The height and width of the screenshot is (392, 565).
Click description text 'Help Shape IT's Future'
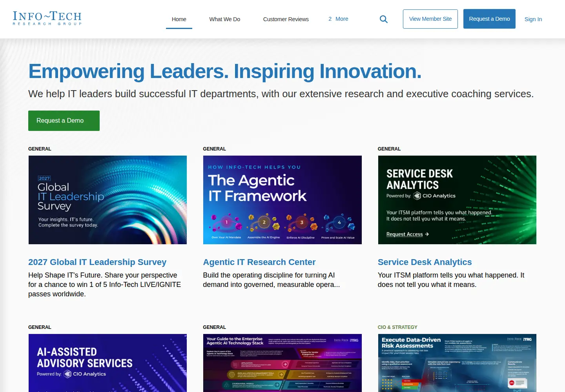click(104, 285)
